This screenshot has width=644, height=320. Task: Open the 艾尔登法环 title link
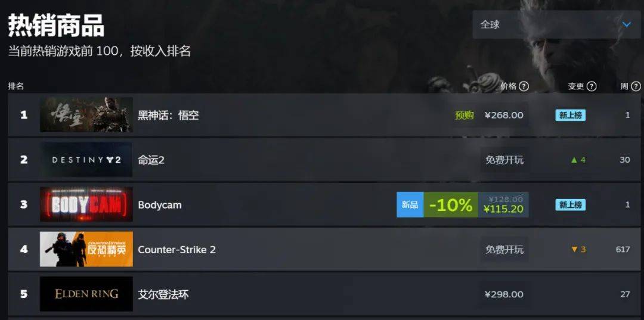163,294
